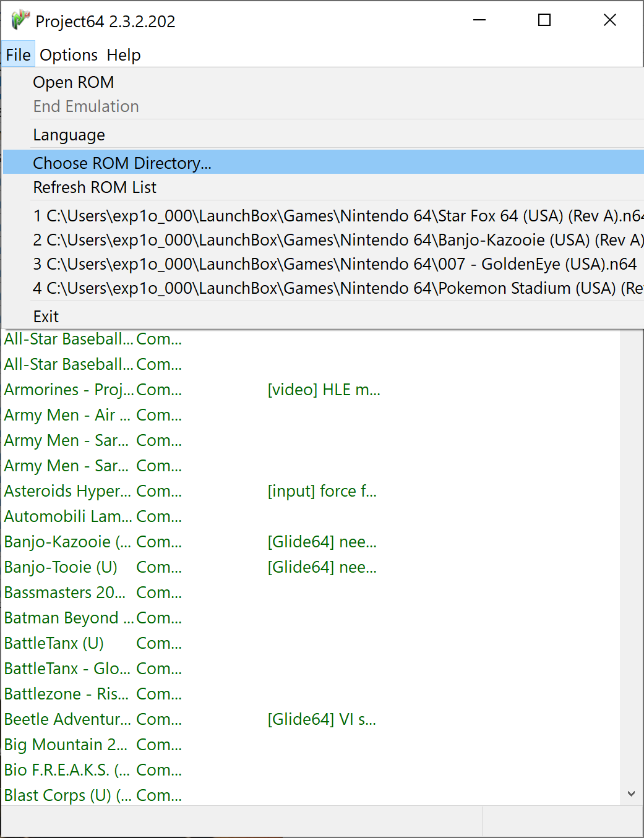Select Army Men - Air ... row
The image size is (644, 838).
(310, 415)
